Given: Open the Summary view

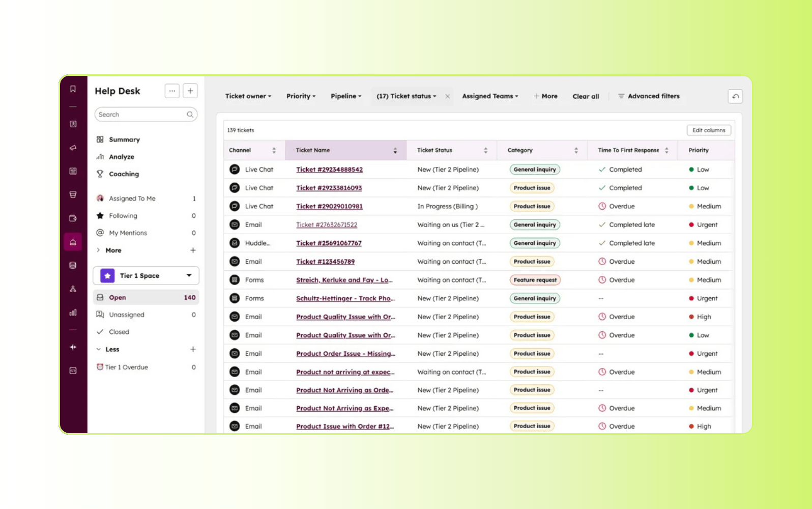Looking at the screenshot, I should [x=124, y=139].
